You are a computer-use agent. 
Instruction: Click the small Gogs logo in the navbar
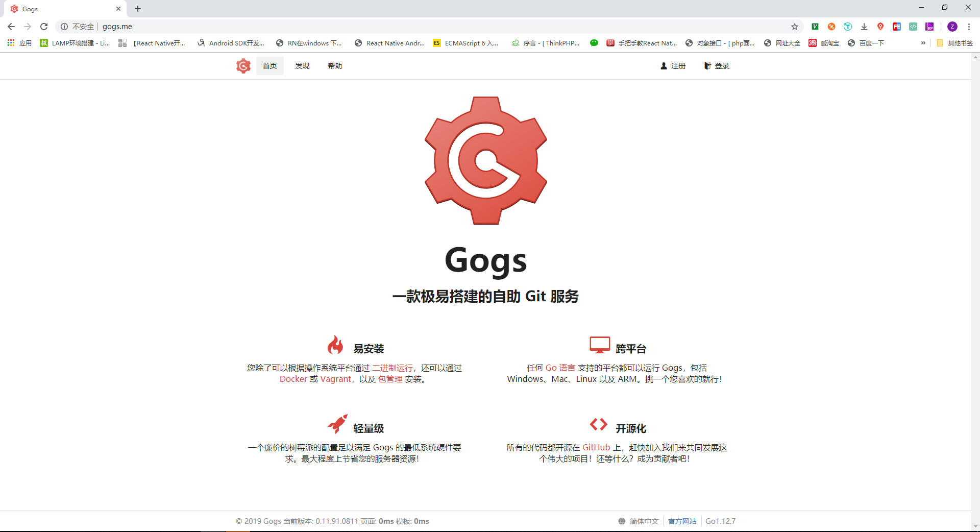243,66
